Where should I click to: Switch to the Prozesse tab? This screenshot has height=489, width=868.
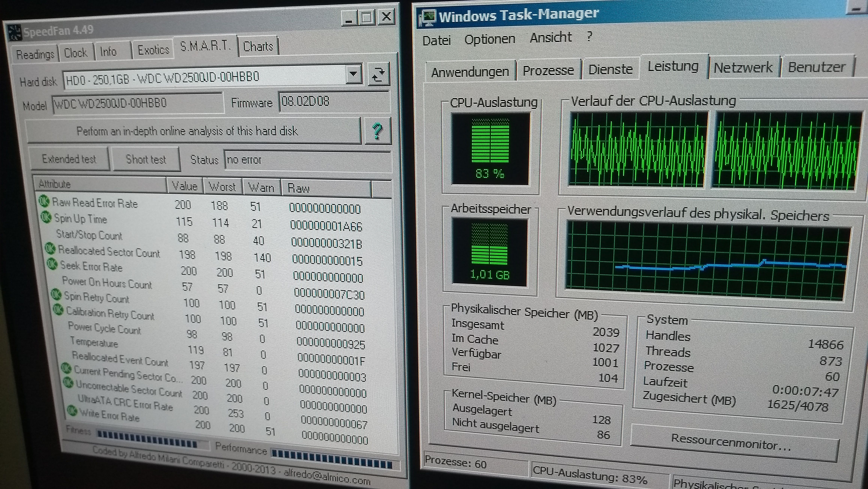click(548, 70)
